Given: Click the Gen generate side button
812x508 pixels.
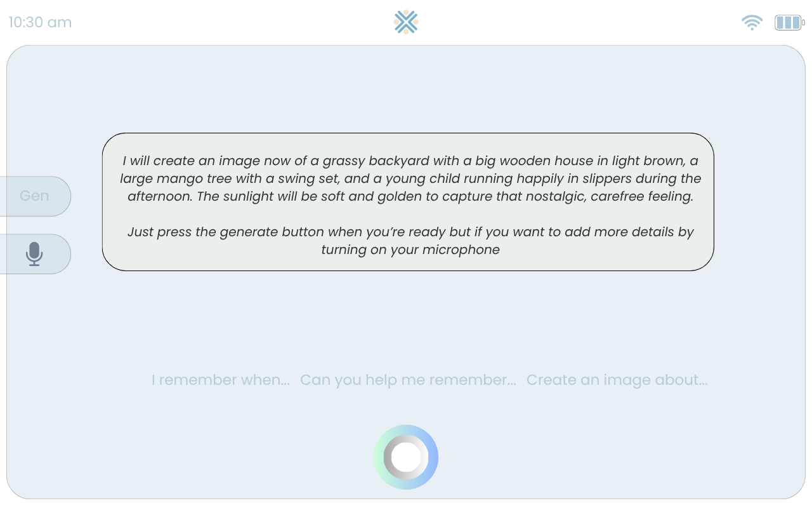Looking at the screenshot, I should click(x=36, y=196).
